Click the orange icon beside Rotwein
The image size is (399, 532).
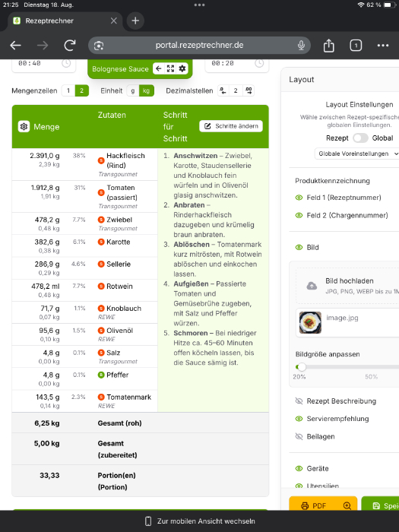(x=101, y=286)
